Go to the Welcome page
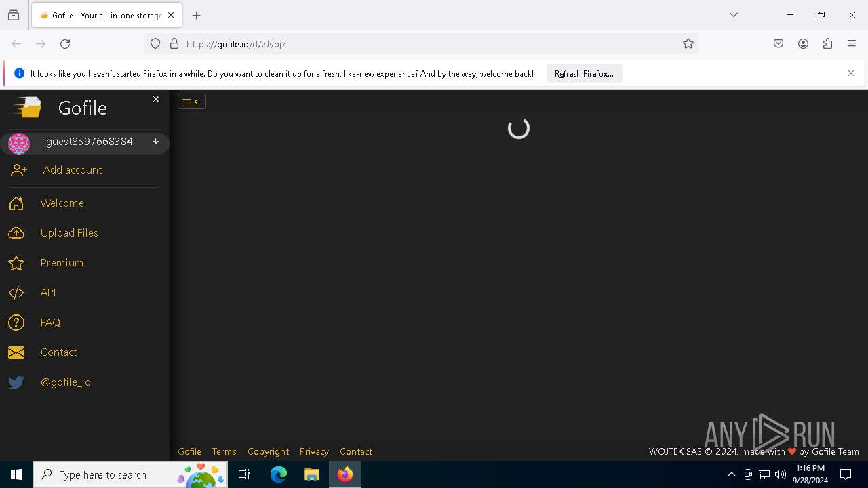 62,203
